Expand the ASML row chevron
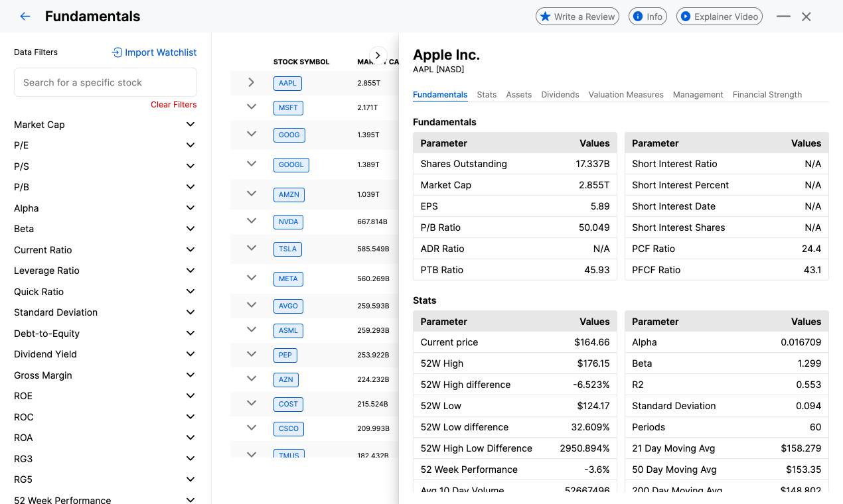This screenshot has height=504, width=843. click(x=251, y=330)
